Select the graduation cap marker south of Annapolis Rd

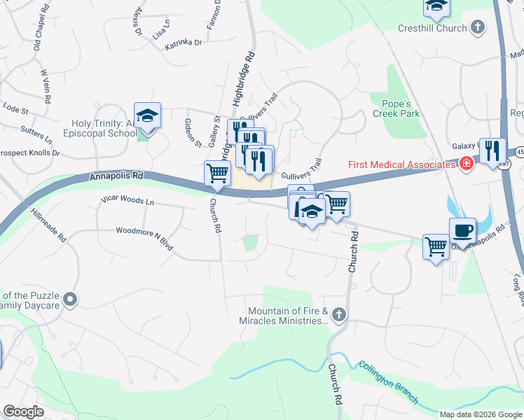click(312, 211)
